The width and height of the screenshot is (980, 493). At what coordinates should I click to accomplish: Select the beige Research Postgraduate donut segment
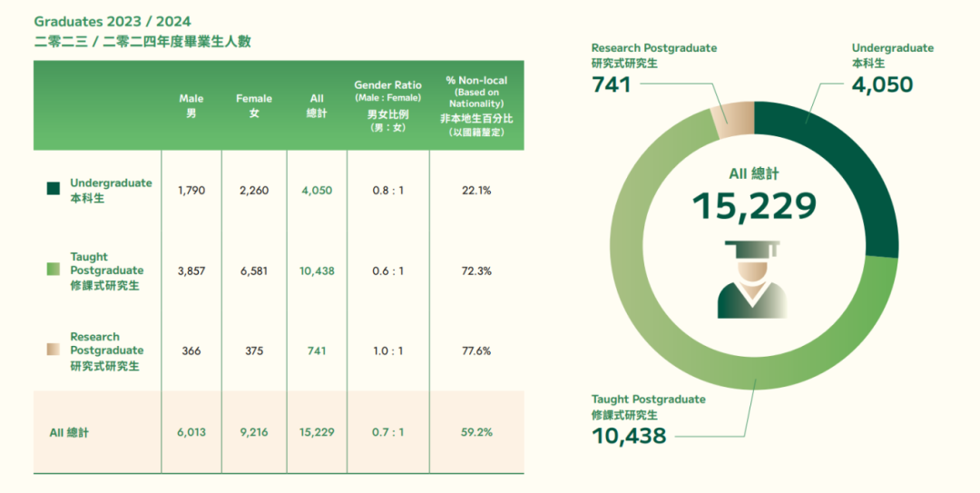click(x=732, y=120)
